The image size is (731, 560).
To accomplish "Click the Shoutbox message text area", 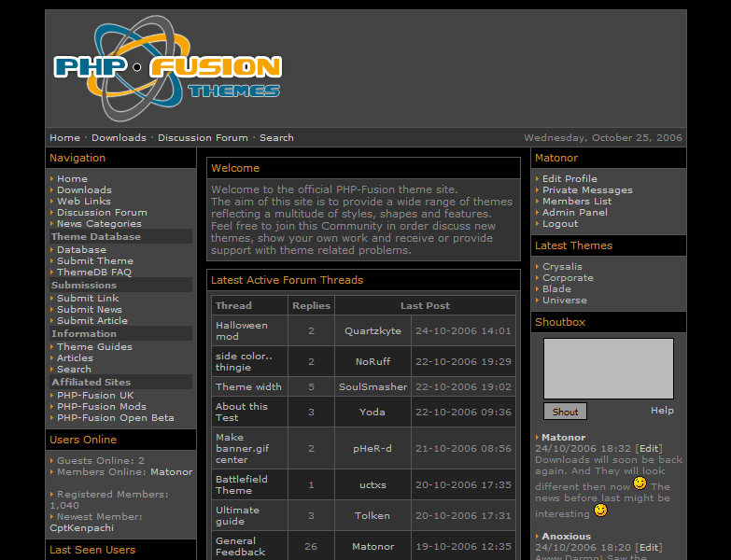I will tap(609, 369).
